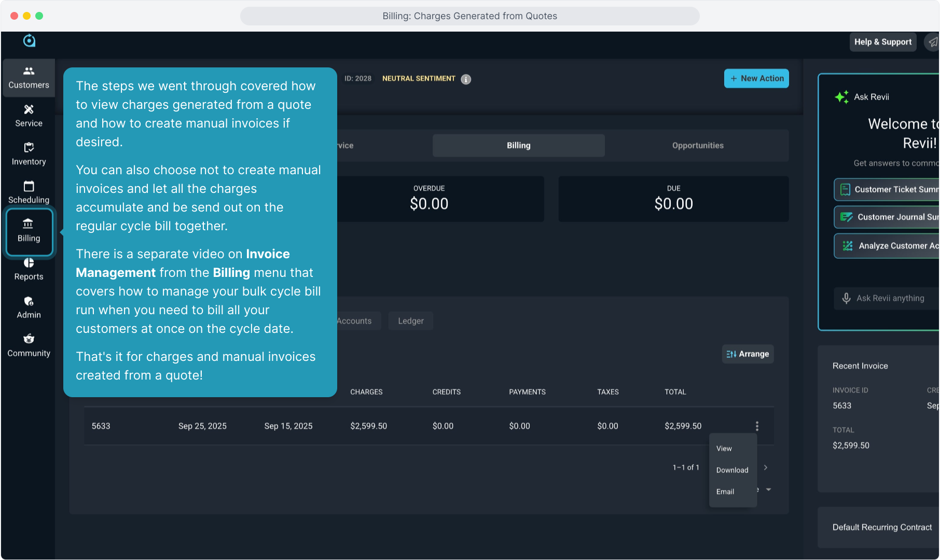Go to next page of invoices
The height and width of the screenshot is (560, 940).
(765, 468)
